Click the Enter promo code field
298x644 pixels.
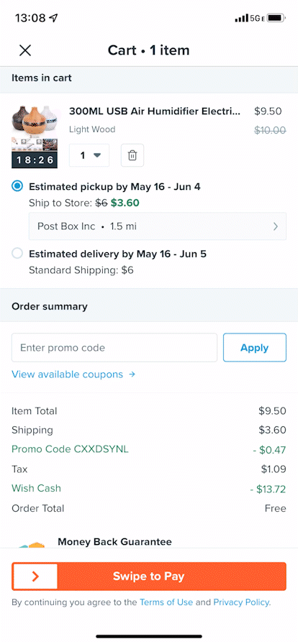point(114,347)
